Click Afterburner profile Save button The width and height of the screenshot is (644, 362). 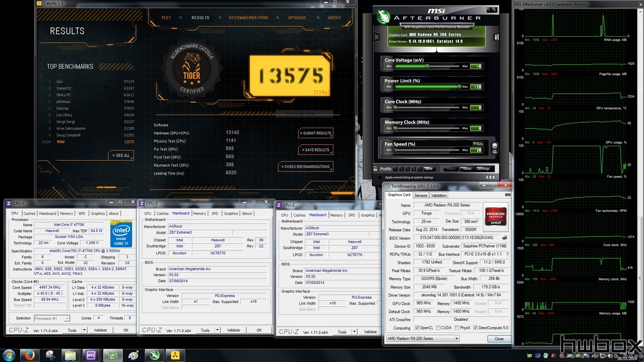[x=429, y=169]
